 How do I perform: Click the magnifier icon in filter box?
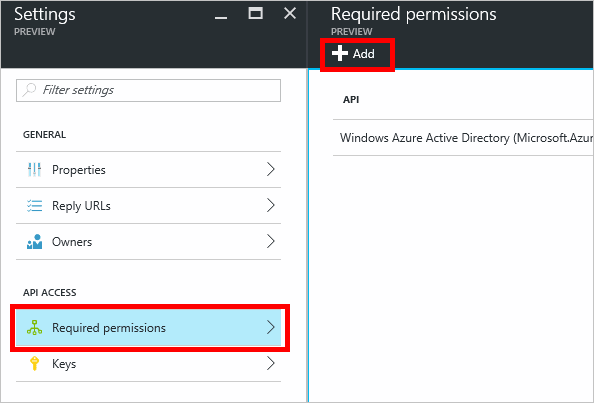tap(29, 90)
